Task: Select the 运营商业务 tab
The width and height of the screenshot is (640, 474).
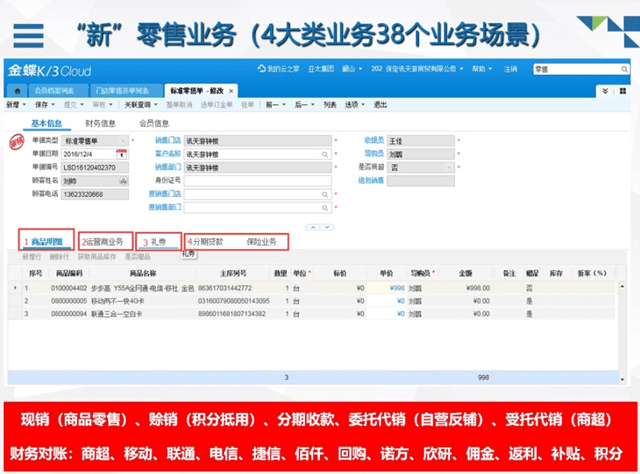Action: (x=104, y=242)
